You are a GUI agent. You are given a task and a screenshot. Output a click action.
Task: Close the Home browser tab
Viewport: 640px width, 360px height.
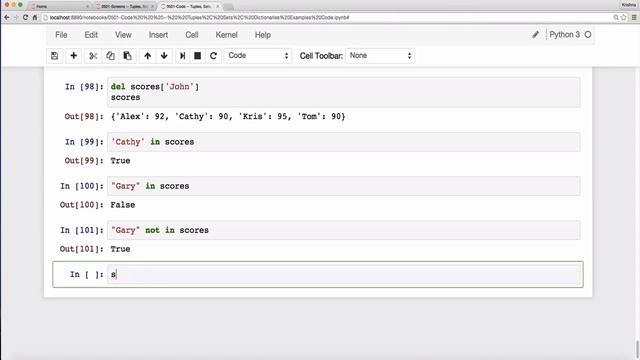(x=87, y=7)
